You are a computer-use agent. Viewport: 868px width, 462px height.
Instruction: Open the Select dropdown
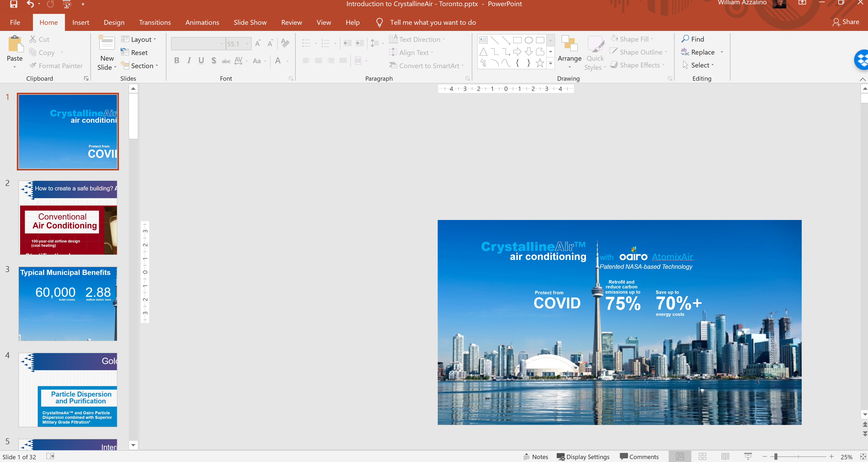[x=698, y=65]
